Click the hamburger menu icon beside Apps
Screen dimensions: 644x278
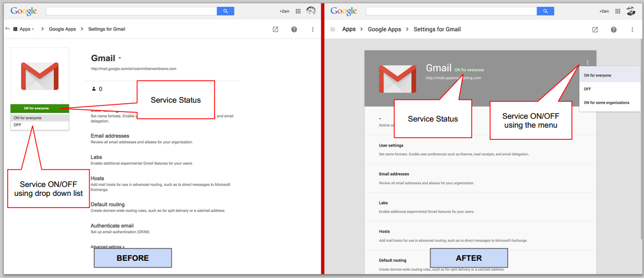tap(333, 29)
